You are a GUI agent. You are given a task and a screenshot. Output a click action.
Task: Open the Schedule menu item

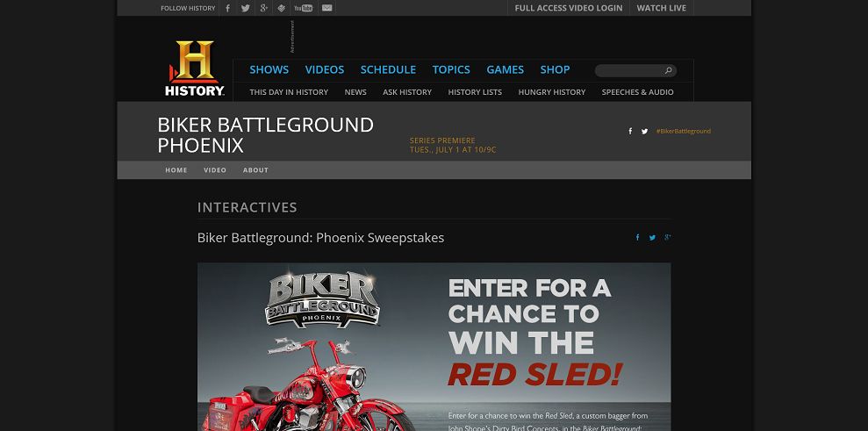(388, 70)
